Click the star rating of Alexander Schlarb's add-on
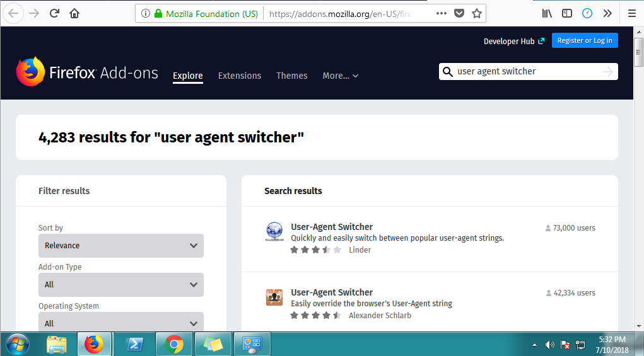The image size is (644, 356). click(x=315, y=316)
